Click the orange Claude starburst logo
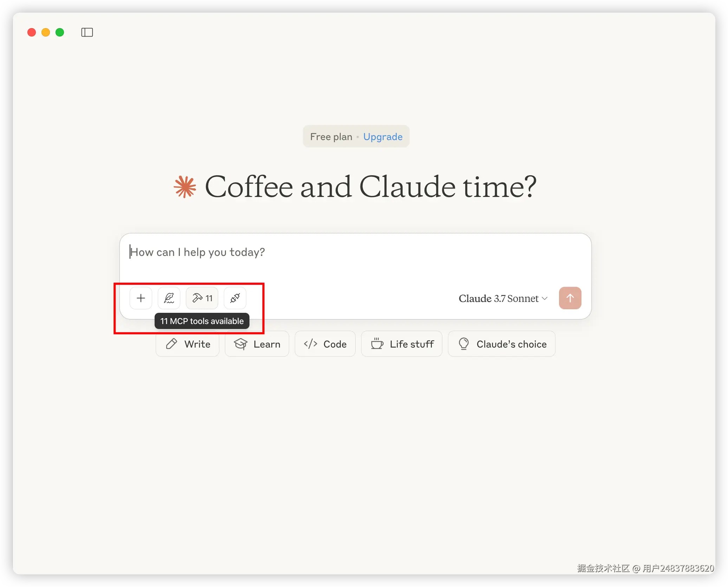Viewport: 728px width, 587px height. tap(185, 187)
